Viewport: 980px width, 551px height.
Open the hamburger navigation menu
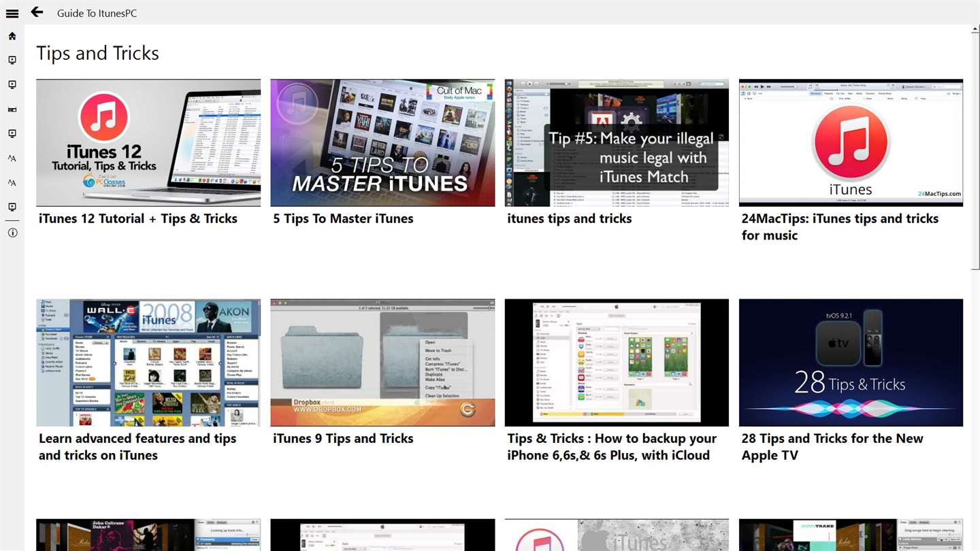pos(12,13)
